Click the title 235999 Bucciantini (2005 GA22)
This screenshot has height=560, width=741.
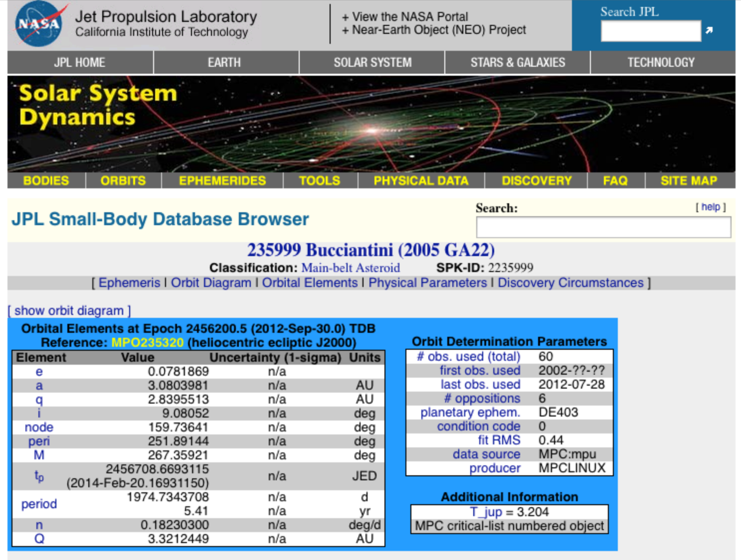tap(371, 250)
